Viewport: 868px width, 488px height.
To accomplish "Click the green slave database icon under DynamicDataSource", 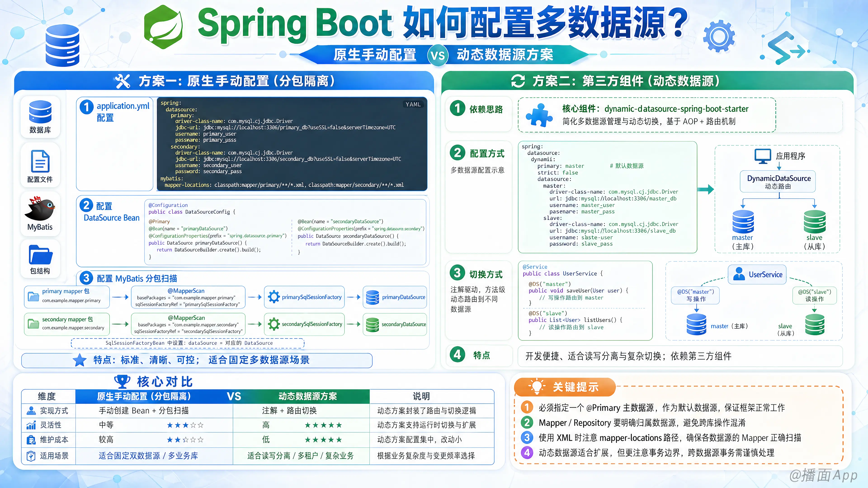I will [x=814, y=222].
